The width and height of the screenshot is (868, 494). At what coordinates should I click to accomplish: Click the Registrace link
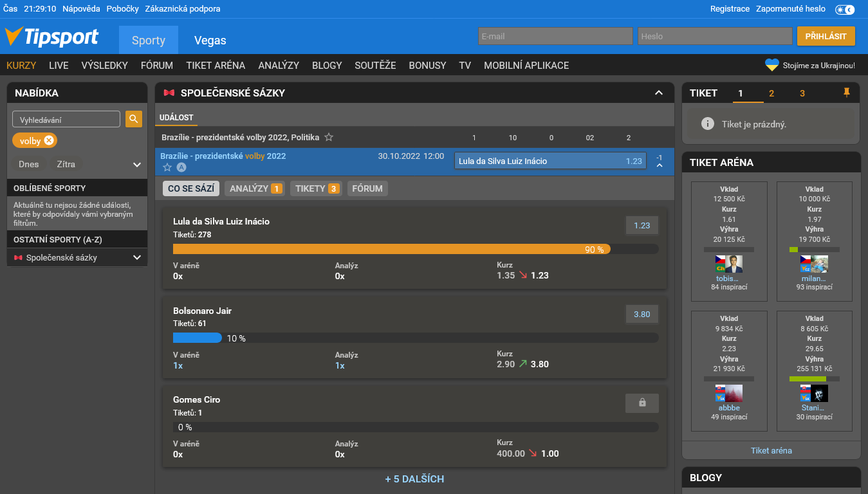pos(730,9)
